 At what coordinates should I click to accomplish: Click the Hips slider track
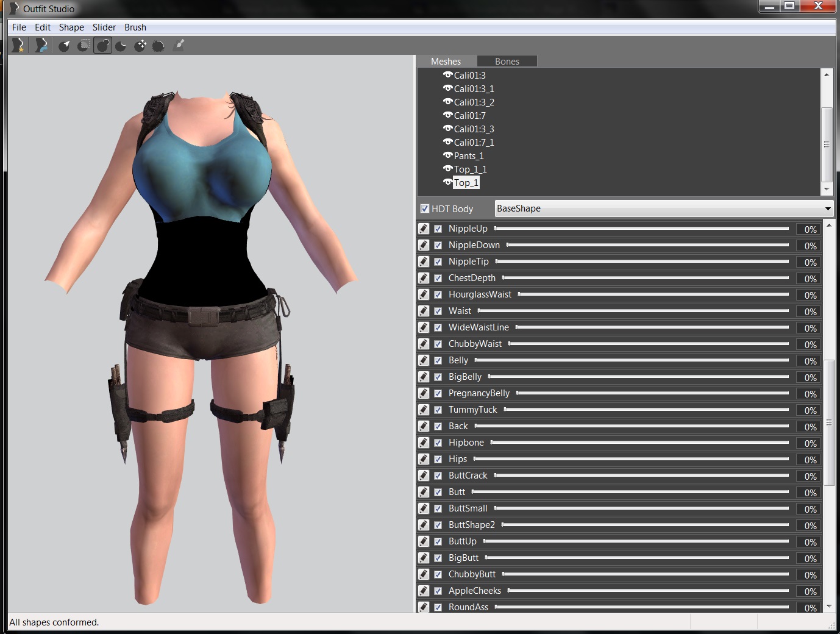click(631, 459)
